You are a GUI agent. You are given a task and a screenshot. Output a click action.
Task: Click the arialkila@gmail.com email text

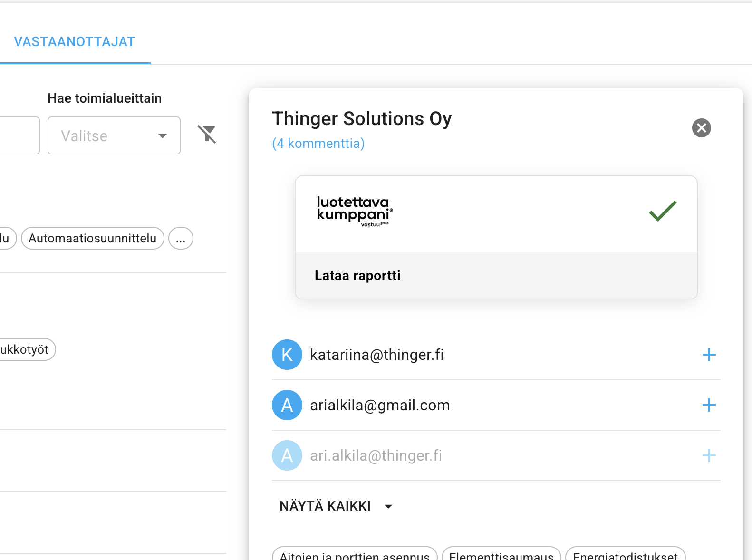pos(380,405)
